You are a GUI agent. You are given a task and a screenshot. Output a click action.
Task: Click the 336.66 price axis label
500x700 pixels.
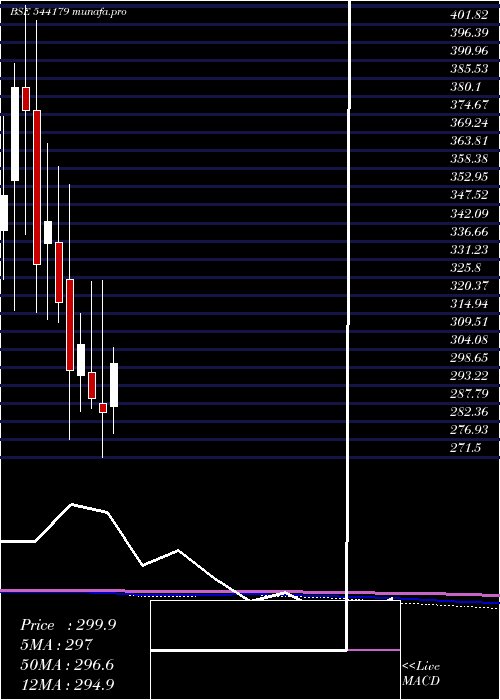point(468,231)
